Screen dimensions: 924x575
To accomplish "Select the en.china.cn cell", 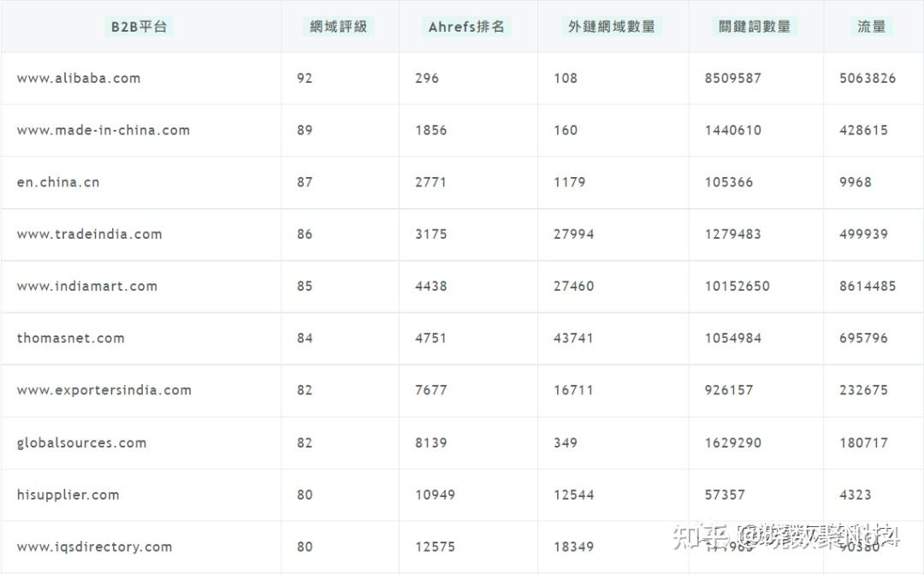I will [58, 182].
